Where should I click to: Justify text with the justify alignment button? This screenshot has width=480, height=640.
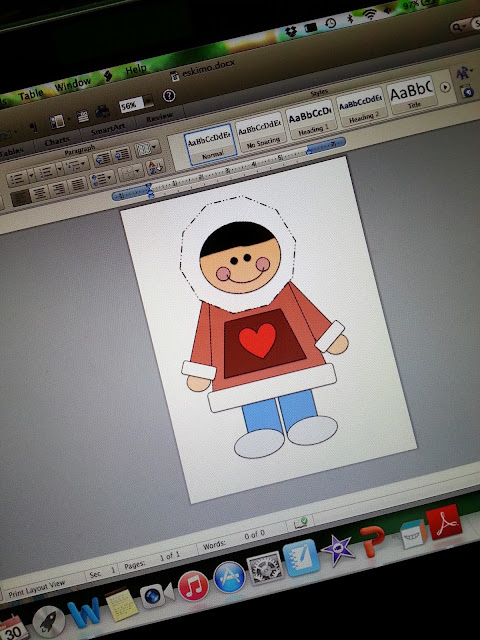click(x=77, y=185)
